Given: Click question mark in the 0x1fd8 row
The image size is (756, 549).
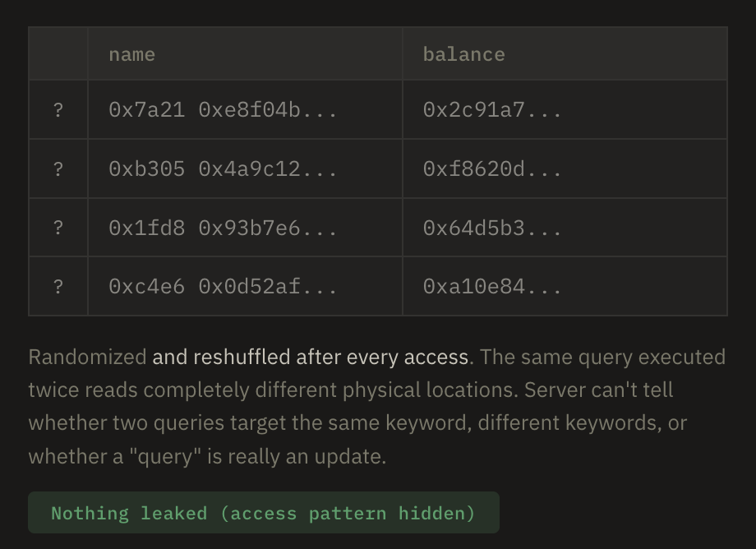Looking at the screenshot, I should pos(58,228).
